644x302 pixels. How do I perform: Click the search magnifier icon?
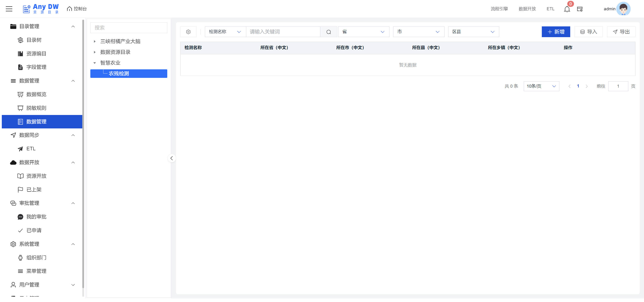coord(328,32)
